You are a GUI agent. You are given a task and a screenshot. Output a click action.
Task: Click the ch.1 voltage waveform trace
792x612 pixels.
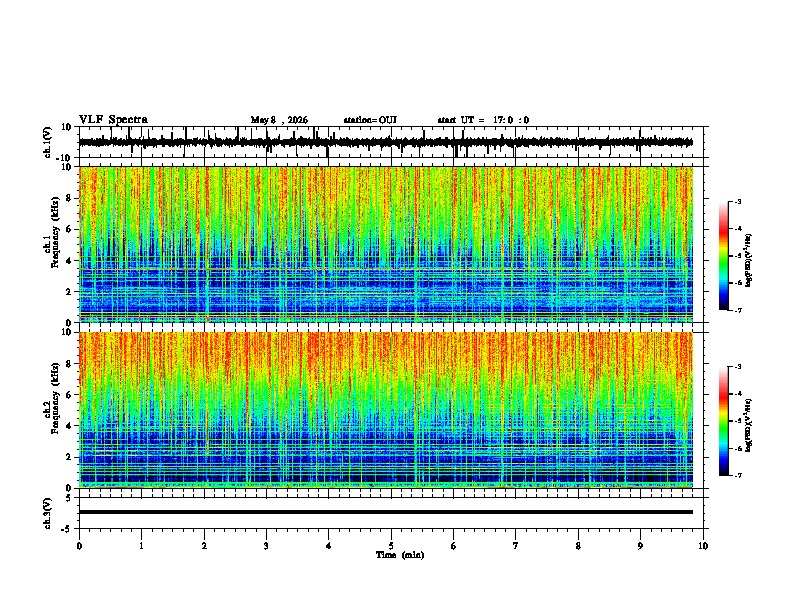pos(386,142)
